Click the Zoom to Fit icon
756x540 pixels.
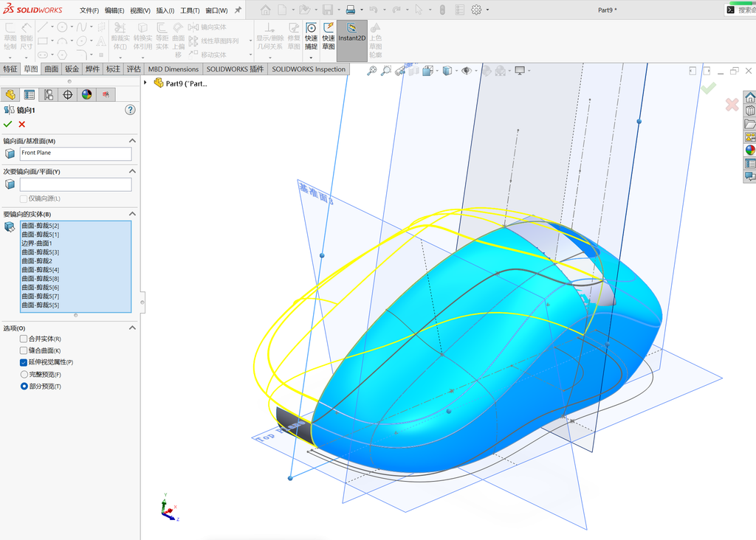click(372, 71)
